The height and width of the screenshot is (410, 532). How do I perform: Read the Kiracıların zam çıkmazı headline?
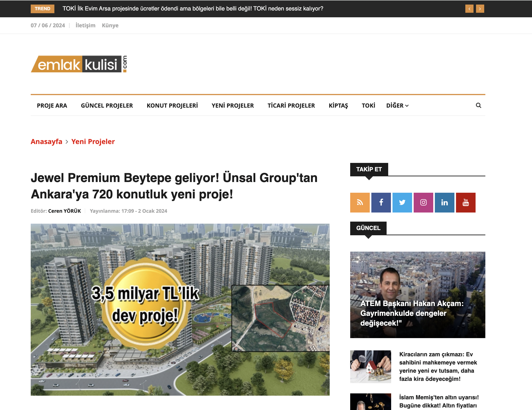[x=438, y=367]
